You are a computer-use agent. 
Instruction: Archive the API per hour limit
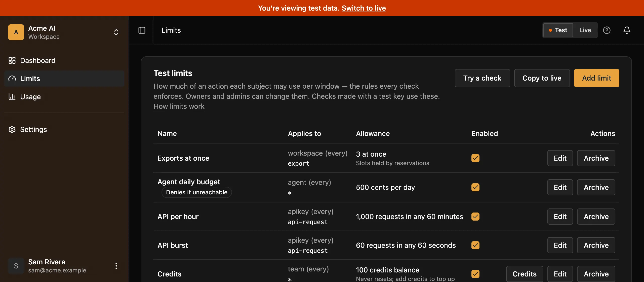[596, 217]
